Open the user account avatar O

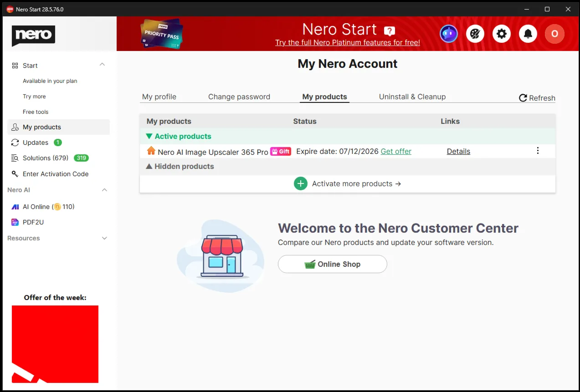click(x=554, y=34)
